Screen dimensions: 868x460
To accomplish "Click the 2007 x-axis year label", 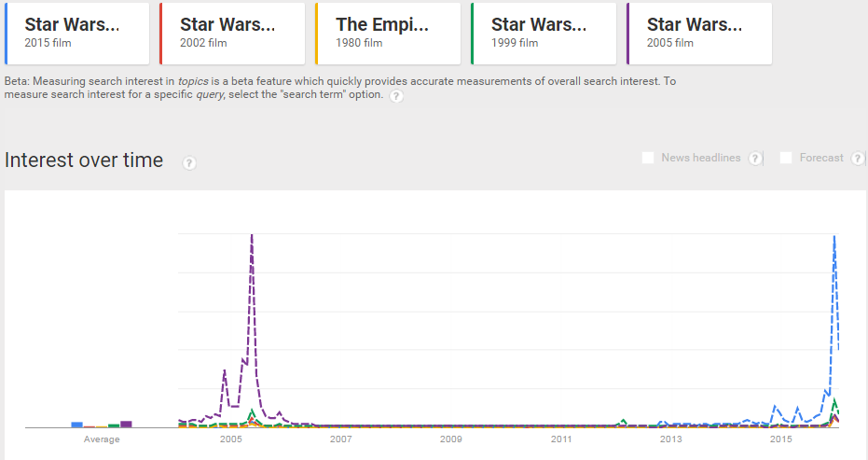I will 341,439.
